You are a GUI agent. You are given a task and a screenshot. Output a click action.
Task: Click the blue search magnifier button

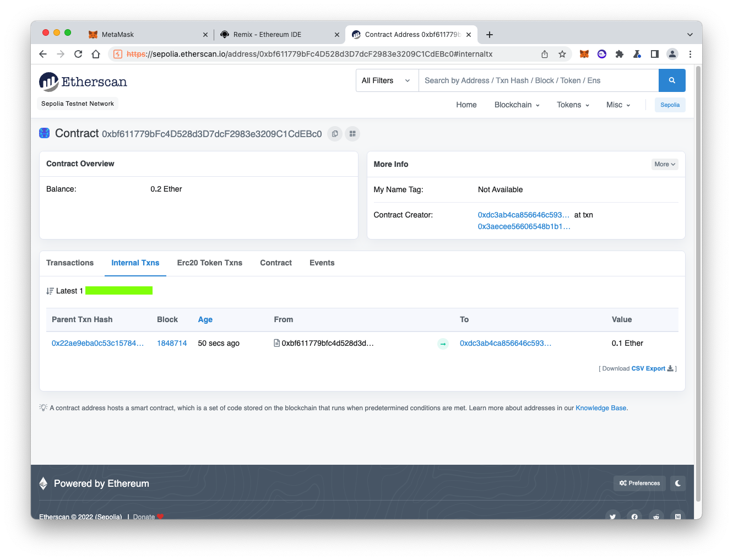pyautogui.click(x=671, y=80)
